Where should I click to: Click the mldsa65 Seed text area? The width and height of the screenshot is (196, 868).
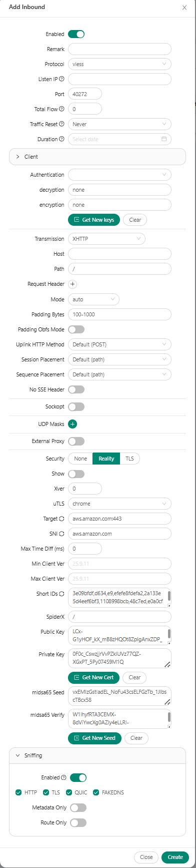pyautogui.click(x=119, y=696)
